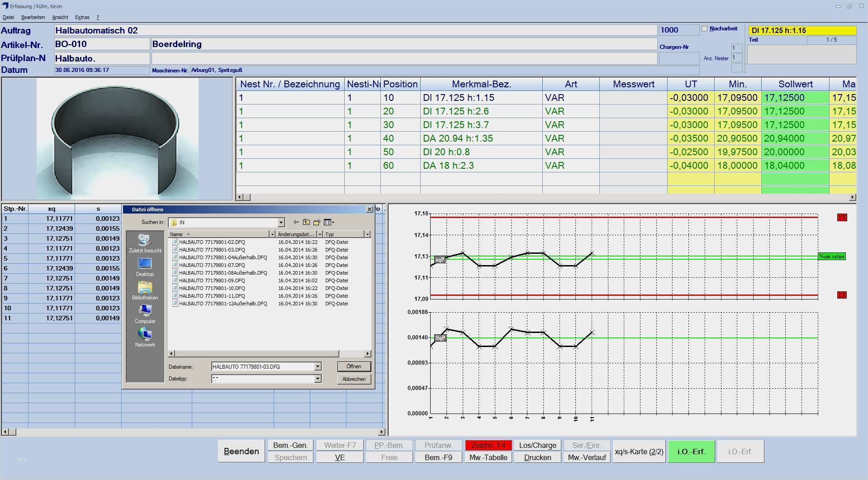Click the Öffnen button
This screenshot has height=480, width=868.
point(354,366)
